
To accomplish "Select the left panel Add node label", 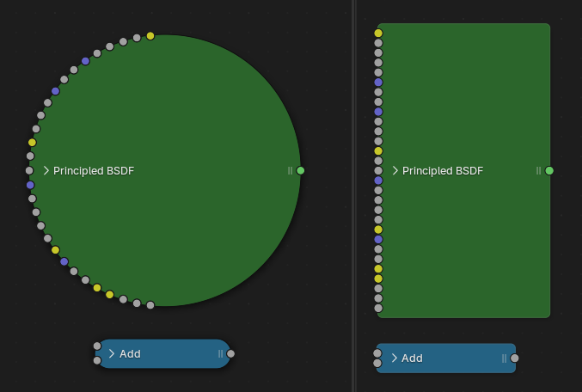I will coord(130,353).
